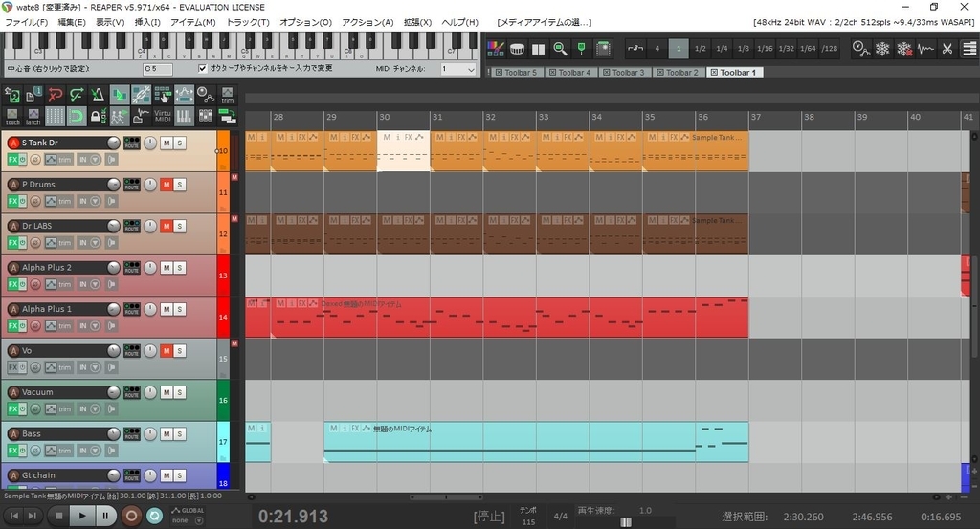The height and width of the screenshot is (529, 980).
Task: Click bar 33 on the timeline ruler
Action: point(544,117)
